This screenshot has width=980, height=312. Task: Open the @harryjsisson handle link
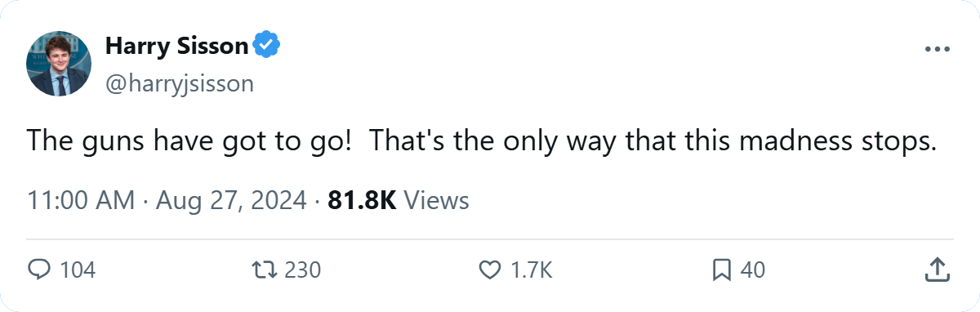[180, 83]
